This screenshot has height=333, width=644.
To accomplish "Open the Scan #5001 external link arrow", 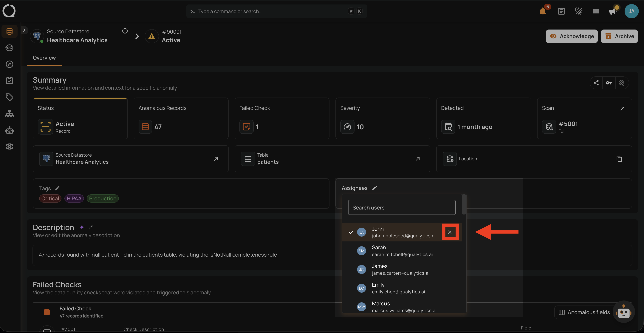I will [622, 109].
